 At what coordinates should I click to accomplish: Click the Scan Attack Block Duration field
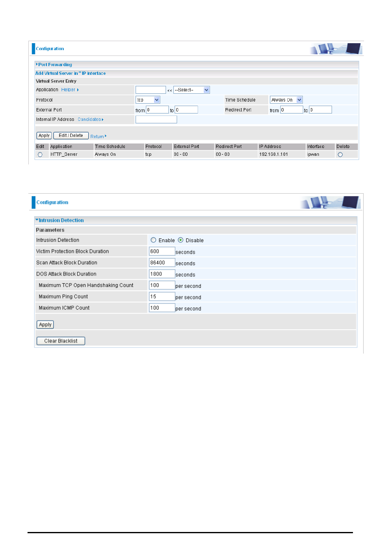coord(162,263)
